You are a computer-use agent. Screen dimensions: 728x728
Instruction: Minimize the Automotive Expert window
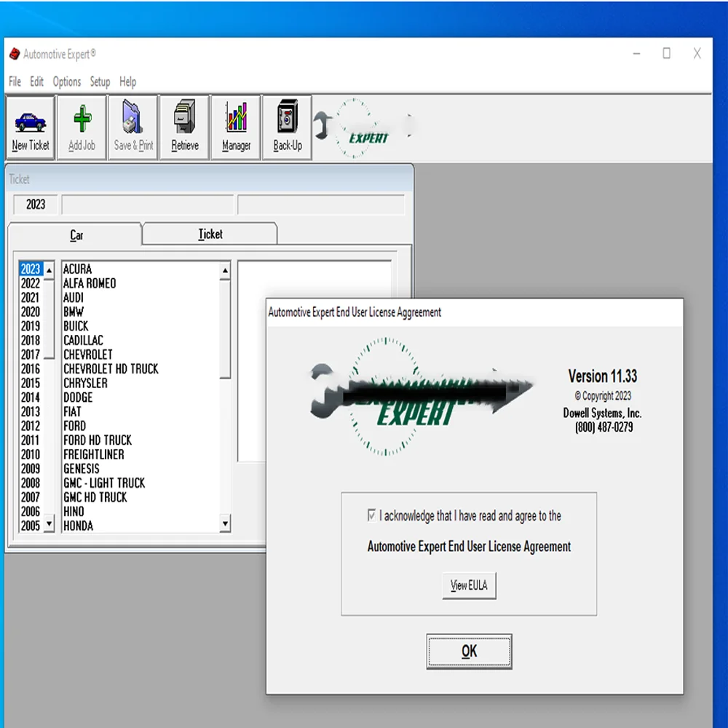pyautogui.click(x=636, y=54)
